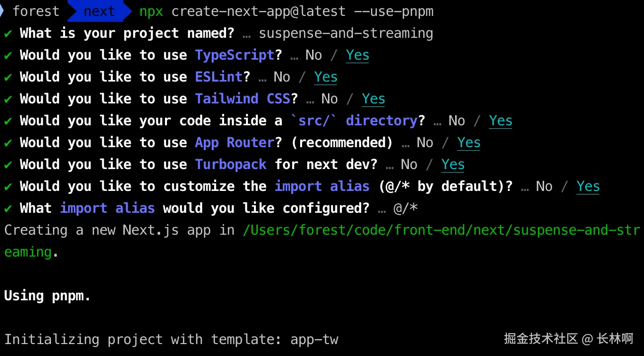Select 'Yes' for Tailwind CSS
Screen dimensions: 644x356
click(374, 99)
